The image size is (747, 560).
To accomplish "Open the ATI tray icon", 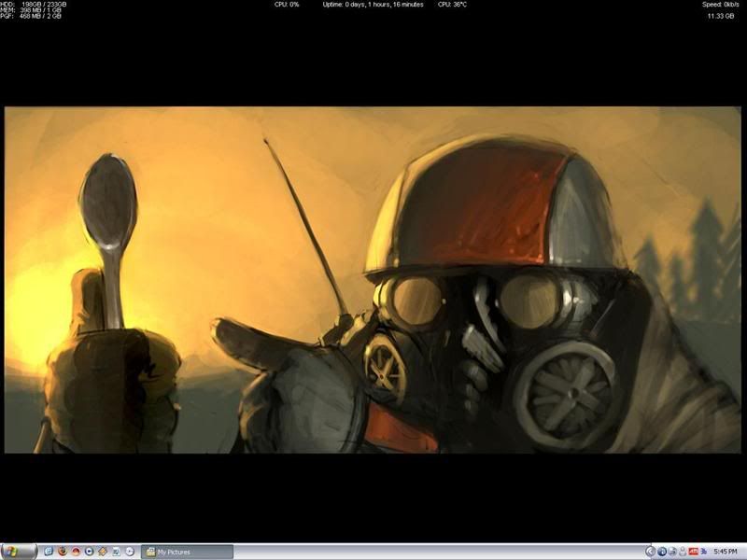I will pyautogui.click(x=694, y=552).
